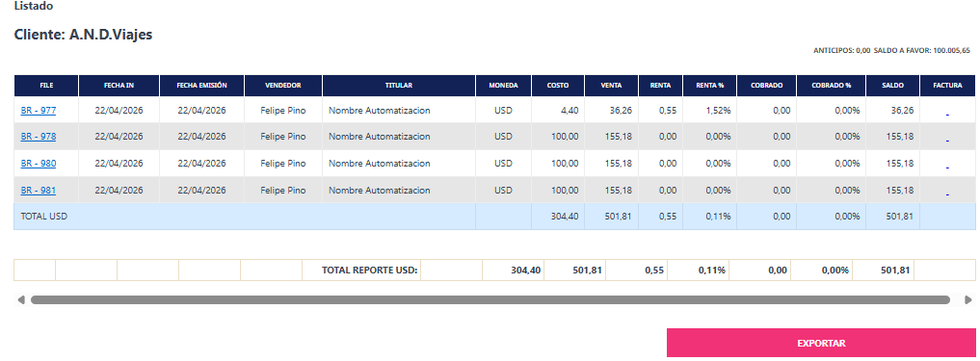
Task: Click the COBRADO % column header
Action: tap(832, 86)
